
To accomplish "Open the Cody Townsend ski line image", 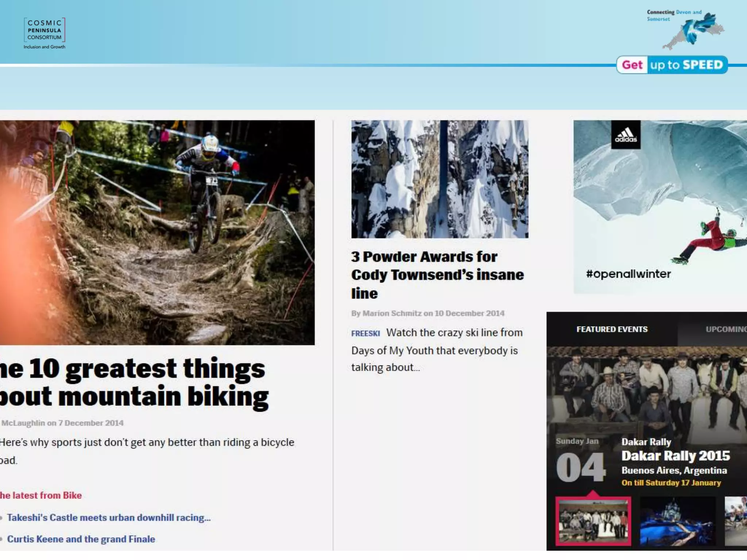I will (440, 179).
